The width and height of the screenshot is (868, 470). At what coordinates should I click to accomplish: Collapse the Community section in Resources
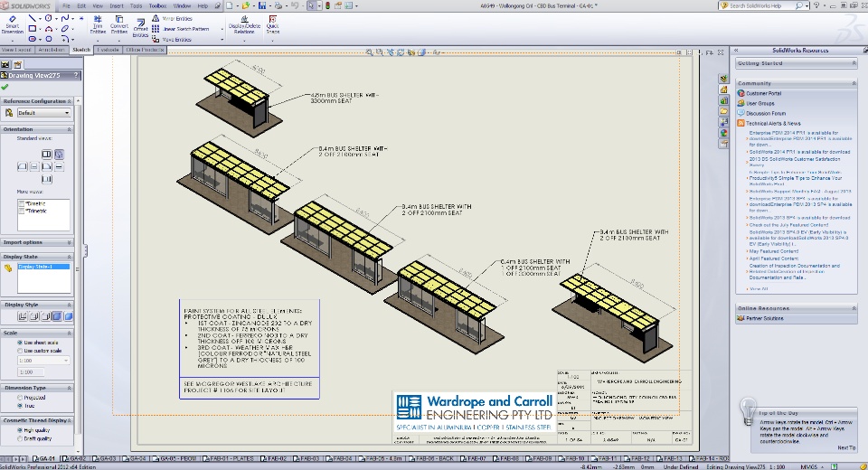coord(854,83)
